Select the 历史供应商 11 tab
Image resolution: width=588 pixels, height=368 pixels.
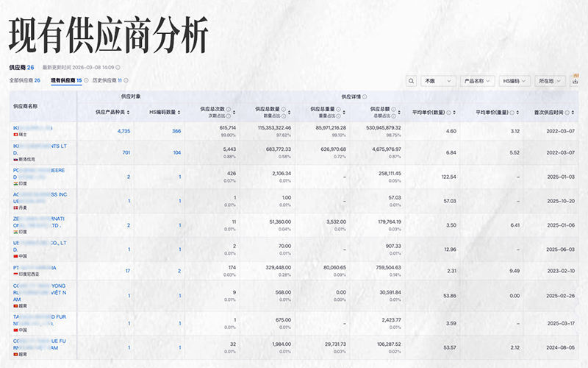pos(110,79)
